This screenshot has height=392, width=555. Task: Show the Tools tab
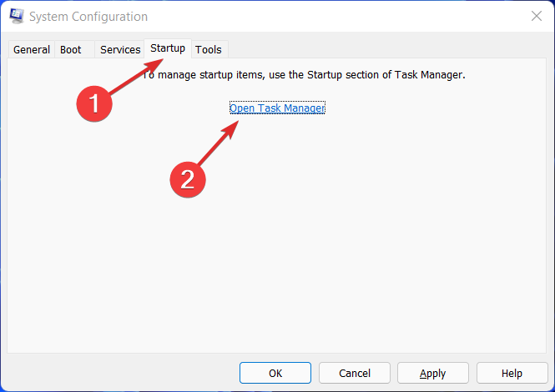209,49
